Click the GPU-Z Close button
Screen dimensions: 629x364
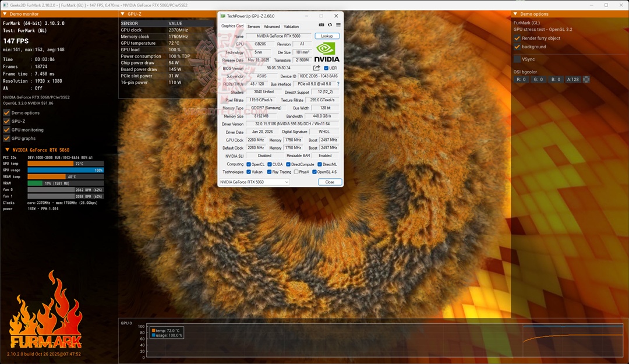coord(330,182)
